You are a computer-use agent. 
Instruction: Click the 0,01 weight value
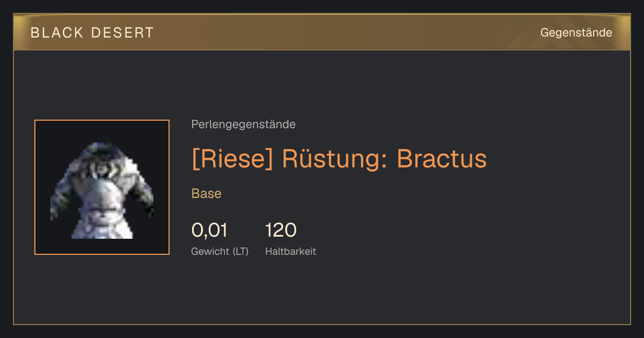coord(209,230)
